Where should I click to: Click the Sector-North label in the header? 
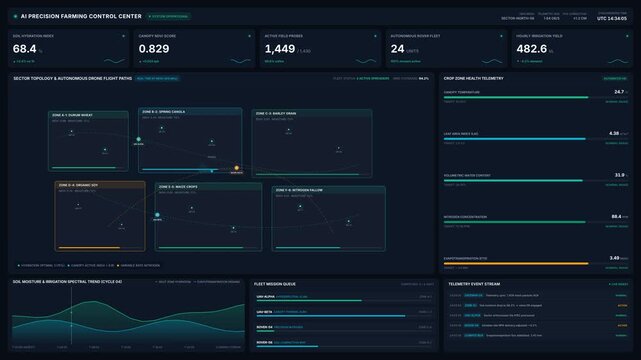pyautogui.click(x=518, y=18)
